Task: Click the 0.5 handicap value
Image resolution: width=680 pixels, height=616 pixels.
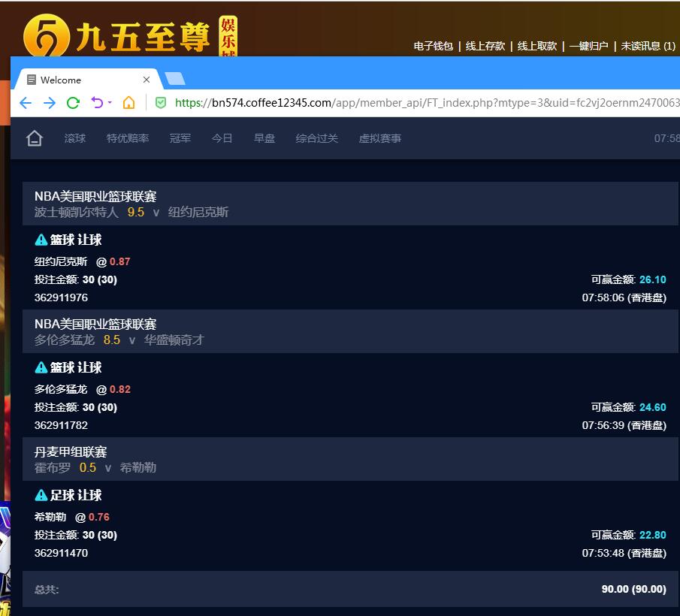Action: 88,468
